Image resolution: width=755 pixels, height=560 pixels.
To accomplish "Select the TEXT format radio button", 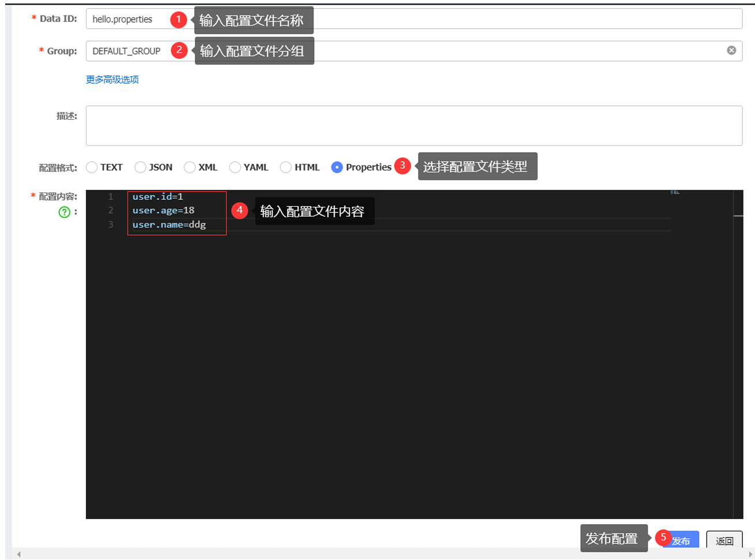I will coord(92,167).
